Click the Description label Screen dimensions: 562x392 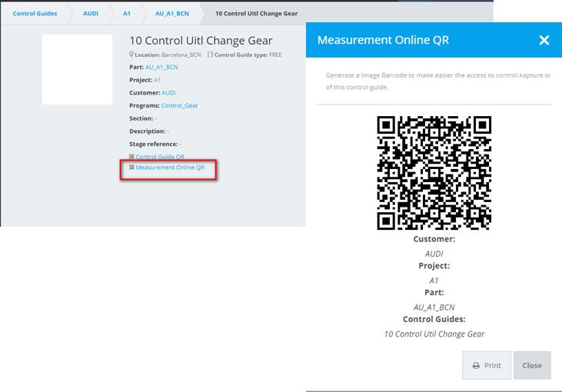pyautogui.click(x=147, y=131)
